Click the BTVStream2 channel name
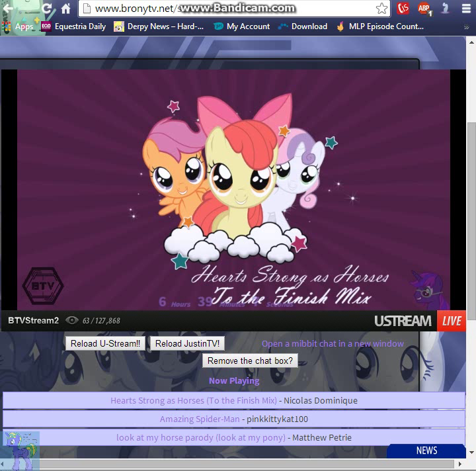The width and height of the screenshot is (476, 471). tap(34, 321)
